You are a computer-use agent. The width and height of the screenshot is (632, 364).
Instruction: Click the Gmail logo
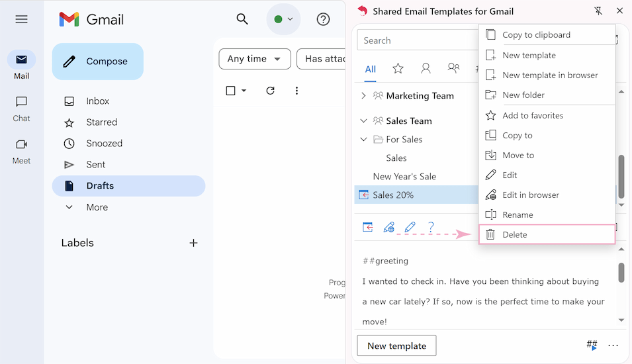click(91, 19)
